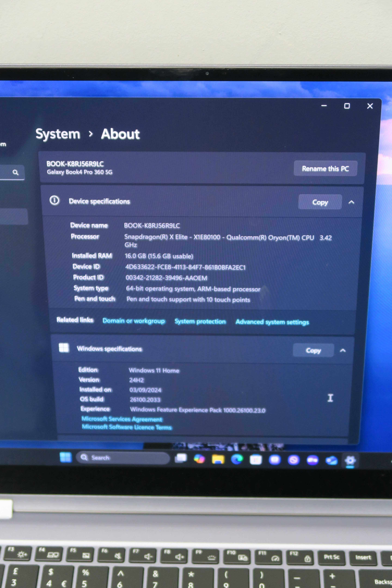Select OS build value 26100.2033
The width and height of the screenshot is (392, 588).
point(145,399)
